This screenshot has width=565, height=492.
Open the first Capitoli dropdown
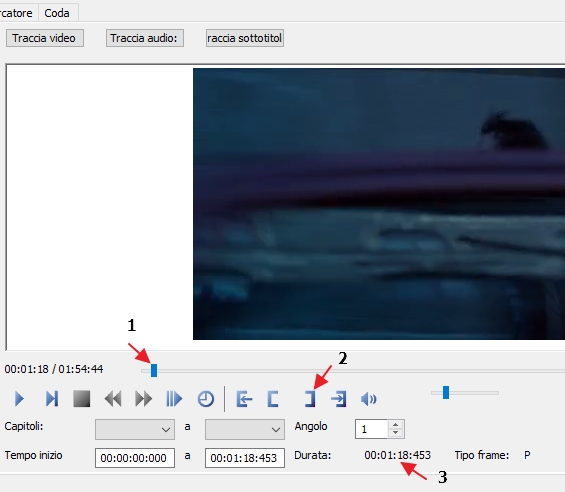click(135, 429)
